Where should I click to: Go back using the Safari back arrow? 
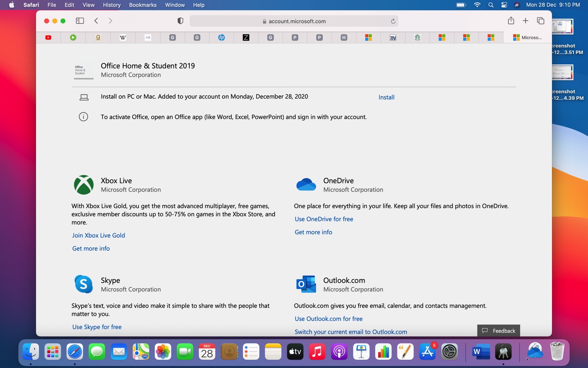pos(96,21)
